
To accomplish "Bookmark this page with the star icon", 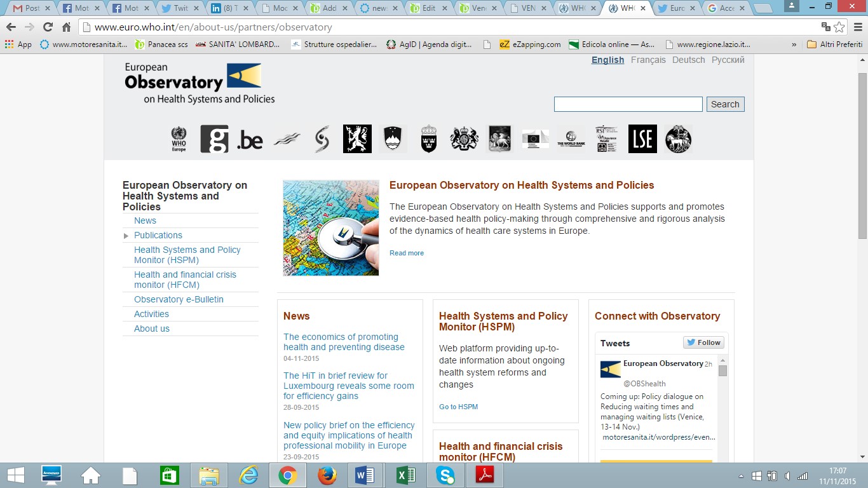I will point(839,27).
